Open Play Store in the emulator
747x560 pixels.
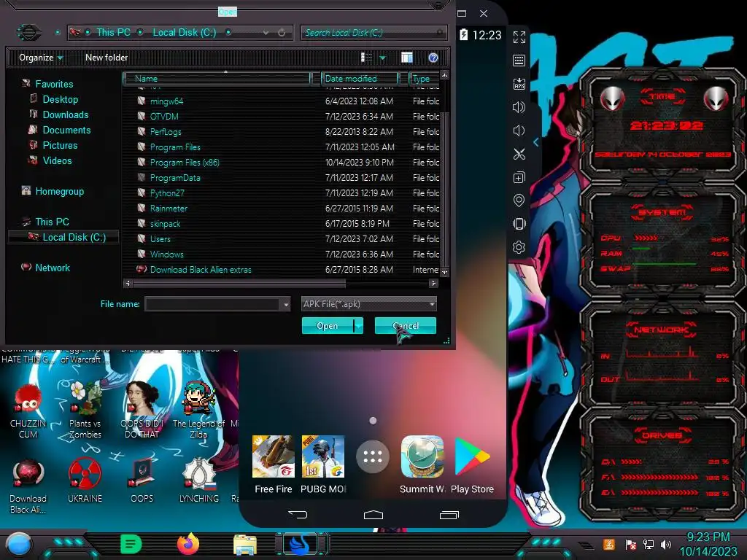(x=472, y=464)
